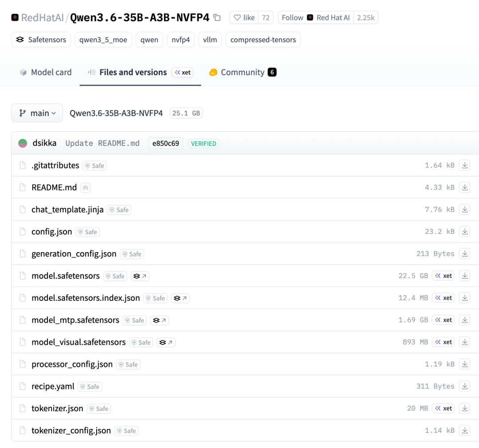Open the Update README.md commit message

pos(102,144)
